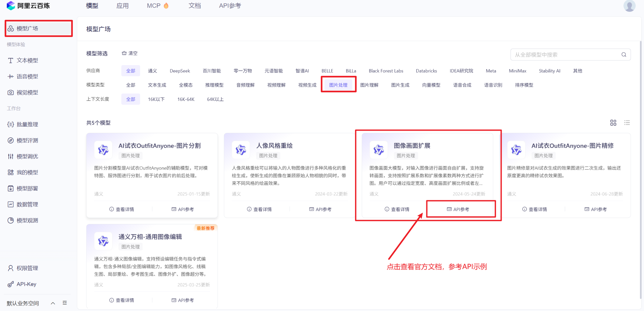Click the 我的模型 sidebar icon
The width and height of the screenshot is (644, 311).
click(x=10, y=172)
